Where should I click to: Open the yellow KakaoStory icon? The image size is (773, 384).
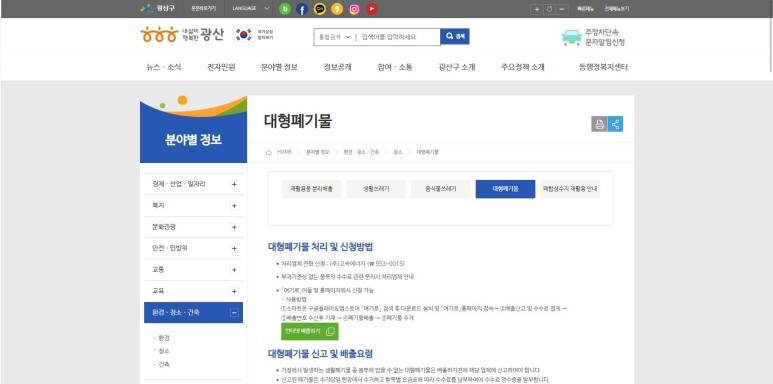337,8
